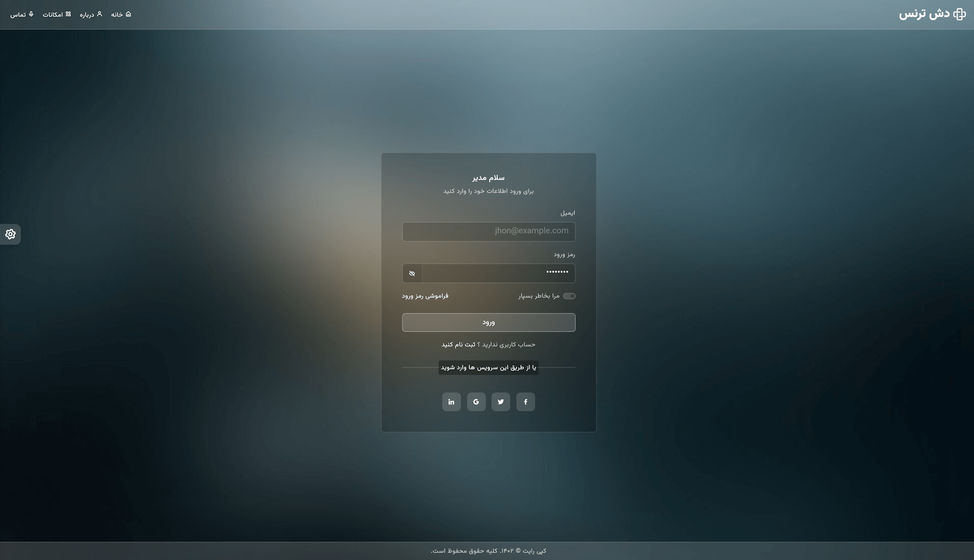Click the کپی رایت footer text
The height and width of the screenshot is (560, 974).
pyautogui.click(x=489, y=551)
